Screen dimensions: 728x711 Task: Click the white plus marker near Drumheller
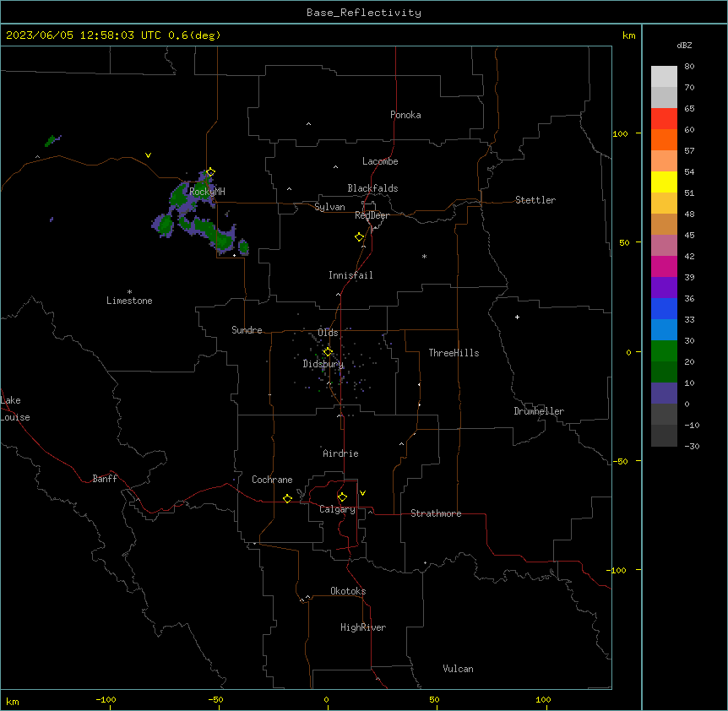(517, 317)
